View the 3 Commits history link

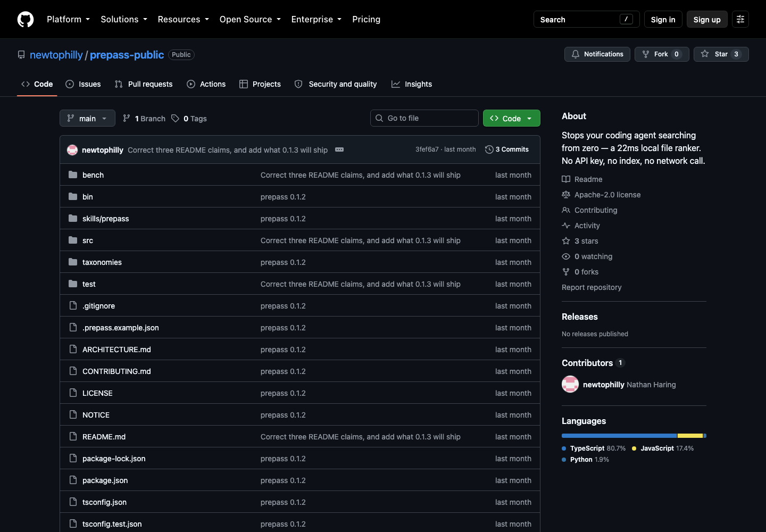point(507,149)
